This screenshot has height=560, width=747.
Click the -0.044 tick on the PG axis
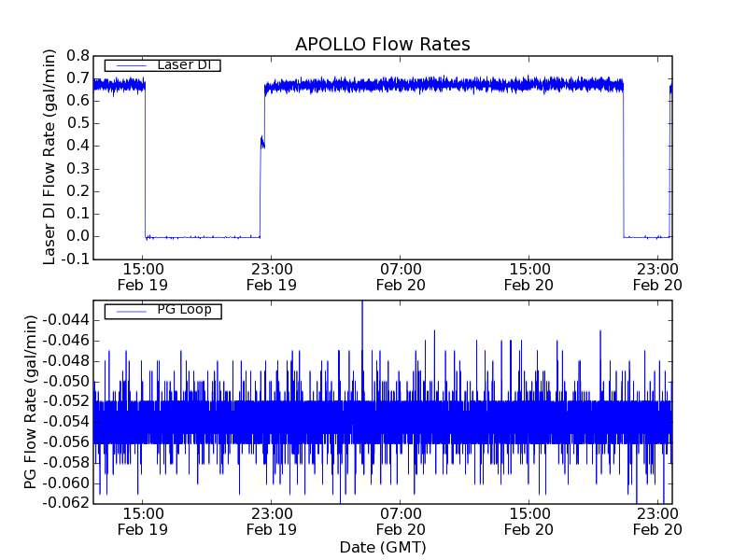[x=66, y=320]
